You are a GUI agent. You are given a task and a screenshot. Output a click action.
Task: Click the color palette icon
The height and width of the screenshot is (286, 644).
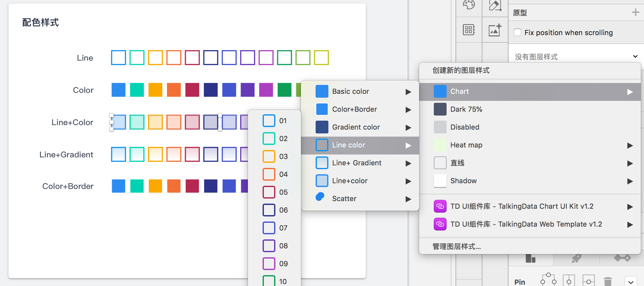[469, 4]
